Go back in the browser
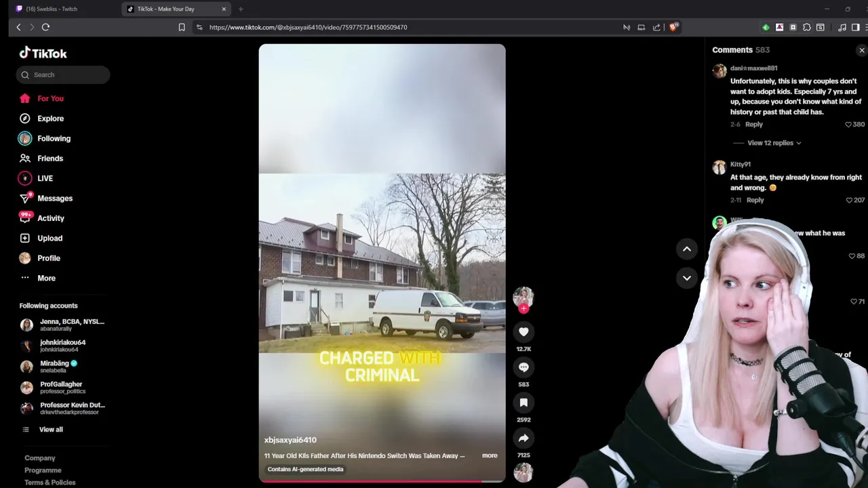 point(18,27)
